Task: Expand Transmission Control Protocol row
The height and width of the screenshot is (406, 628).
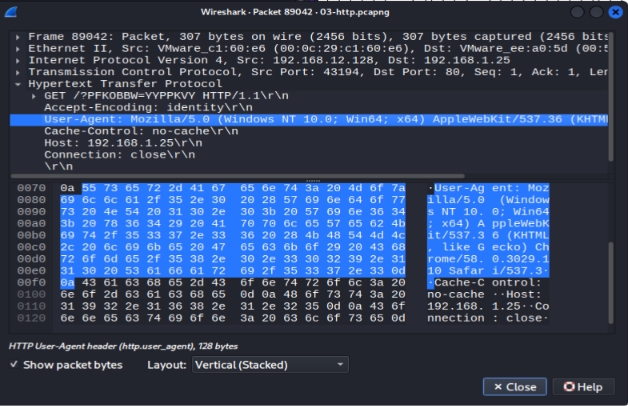Action: (18, 72)
